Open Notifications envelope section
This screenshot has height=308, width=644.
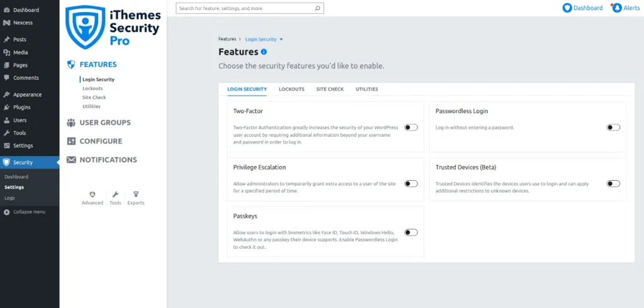click(108, 159)
